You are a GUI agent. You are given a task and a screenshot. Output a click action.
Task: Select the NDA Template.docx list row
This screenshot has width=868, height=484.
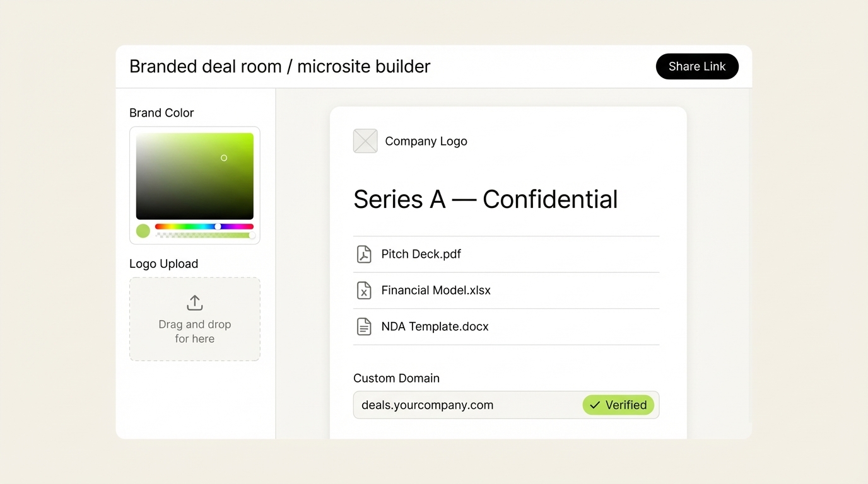[435, 326]
